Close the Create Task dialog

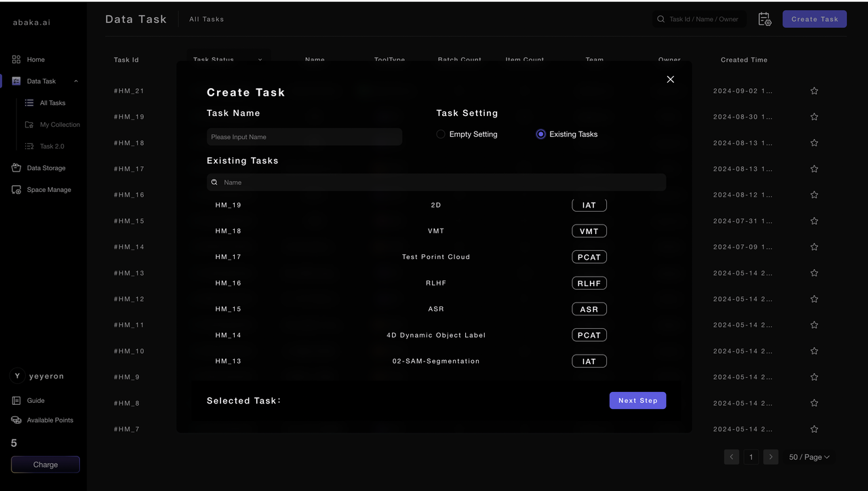click(670, 79)
